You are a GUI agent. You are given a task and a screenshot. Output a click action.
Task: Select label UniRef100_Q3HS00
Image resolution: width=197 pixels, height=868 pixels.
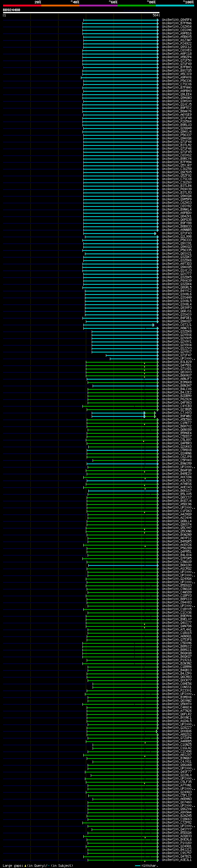tap(177, 101)
